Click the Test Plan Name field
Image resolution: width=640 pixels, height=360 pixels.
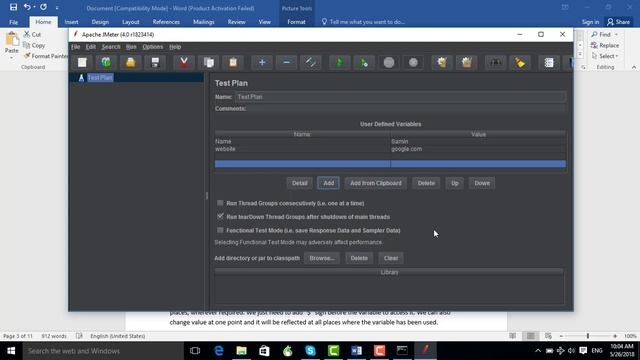pyautogui.click(x=400, y=97)
